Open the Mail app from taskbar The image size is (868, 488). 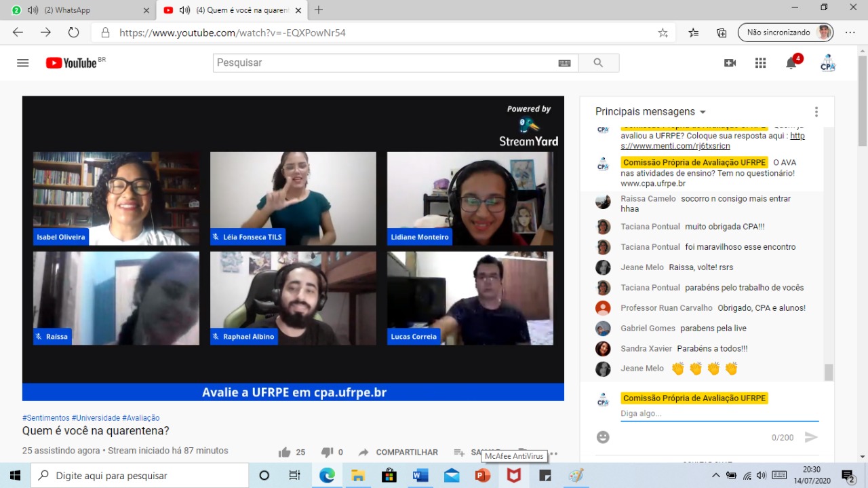[x=452, y=476]
